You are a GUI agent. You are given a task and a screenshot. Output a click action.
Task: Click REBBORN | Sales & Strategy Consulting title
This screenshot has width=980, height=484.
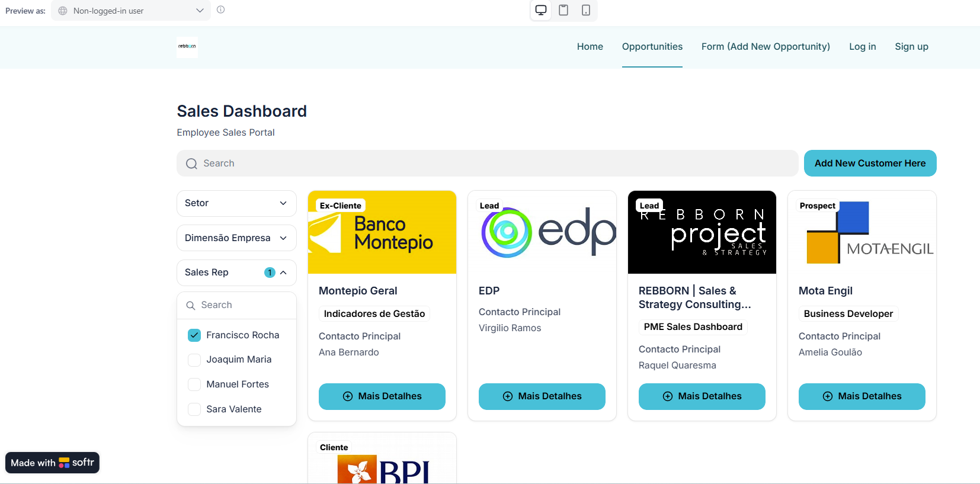695,297
